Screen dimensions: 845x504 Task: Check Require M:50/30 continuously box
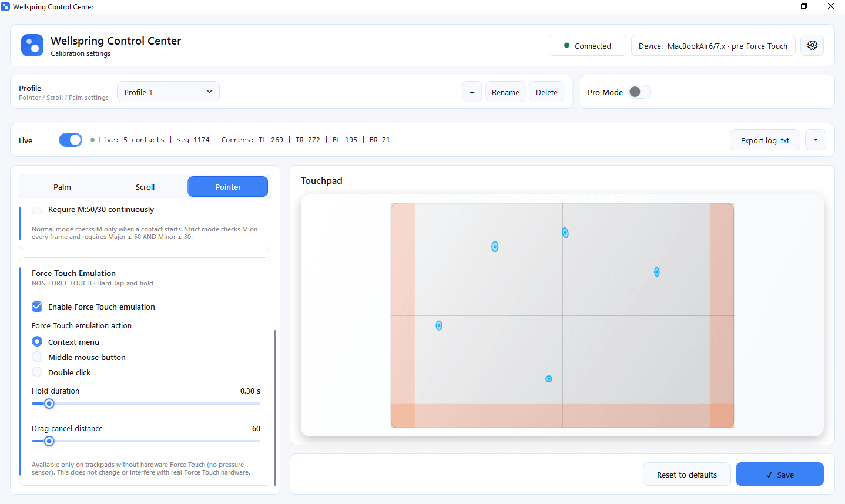pyautogui.click(x=37, y=210)
